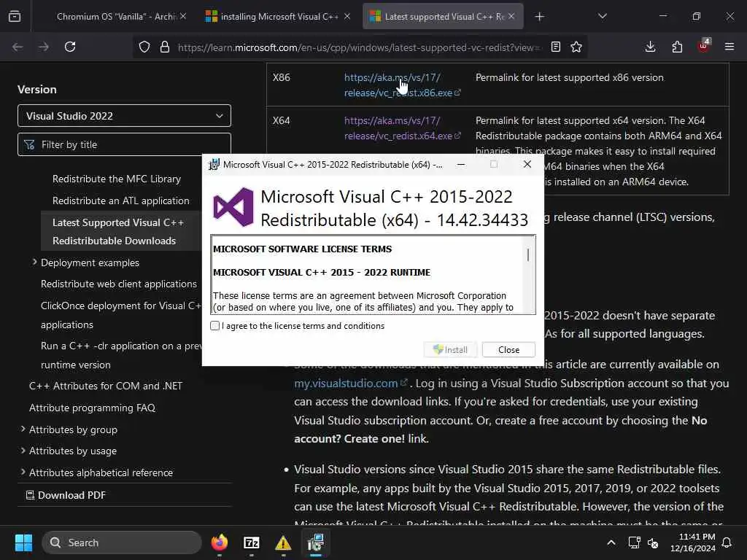The image size is (747, 560).
Task: Click the Windows Start button
Action: [x=23, y=542]
